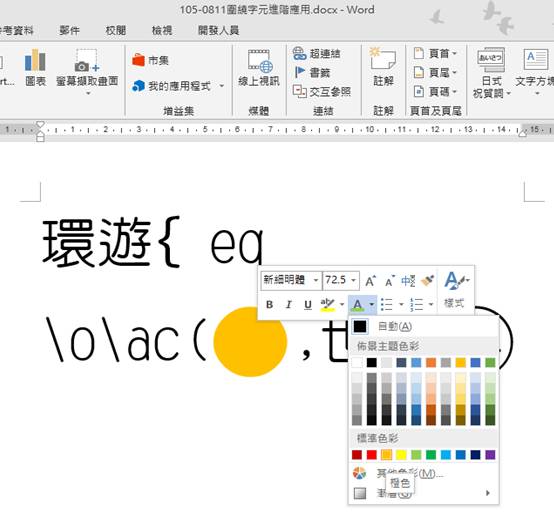Pick theme orange swatch top row
The width and height of the screenshot is (554, 530).
pyautogui.click(x=431, y=363)
